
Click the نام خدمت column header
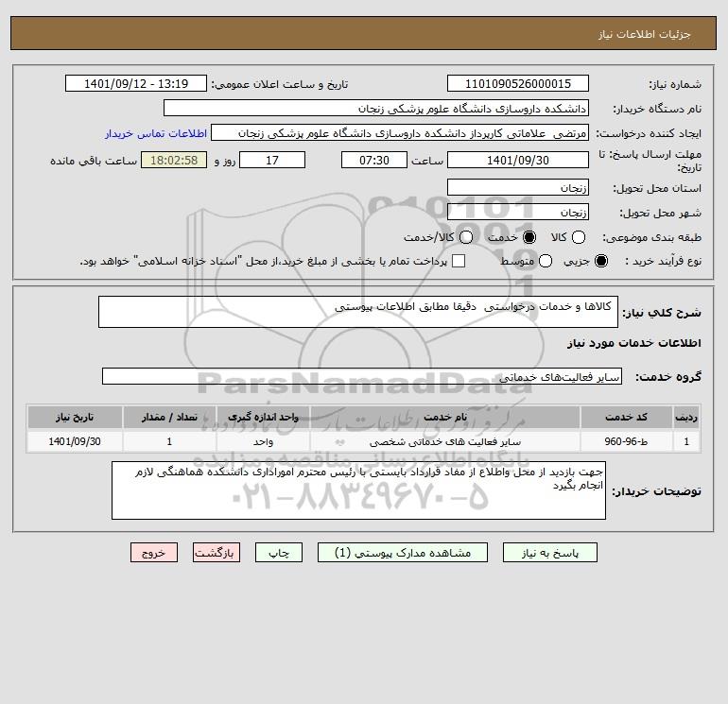pos(444,417)
